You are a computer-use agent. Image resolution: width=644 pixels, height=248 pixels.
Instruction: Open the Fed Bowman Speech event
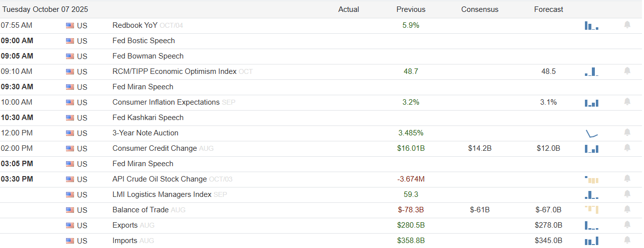click(x=148, y=56)
